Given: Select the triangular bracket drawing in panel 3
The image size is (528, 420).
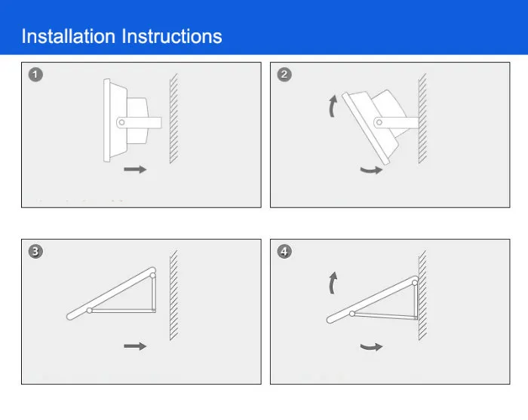Looking at the screenshot, I should click(x=112, y=293).
